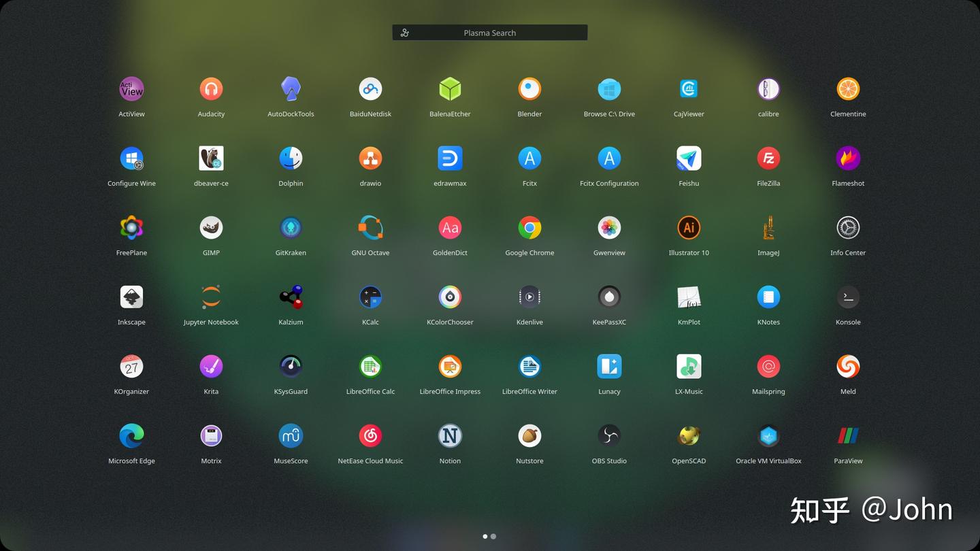Open Blender

tap(529, 89)
